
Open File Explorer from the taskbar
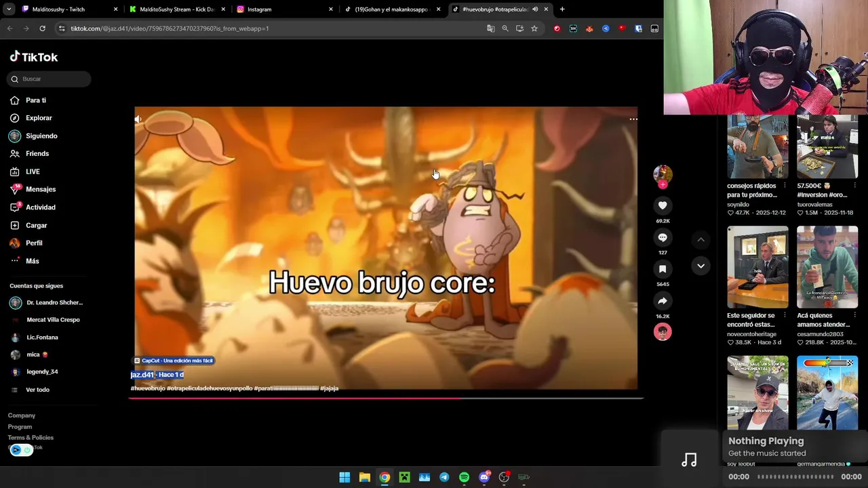[364, 477]
